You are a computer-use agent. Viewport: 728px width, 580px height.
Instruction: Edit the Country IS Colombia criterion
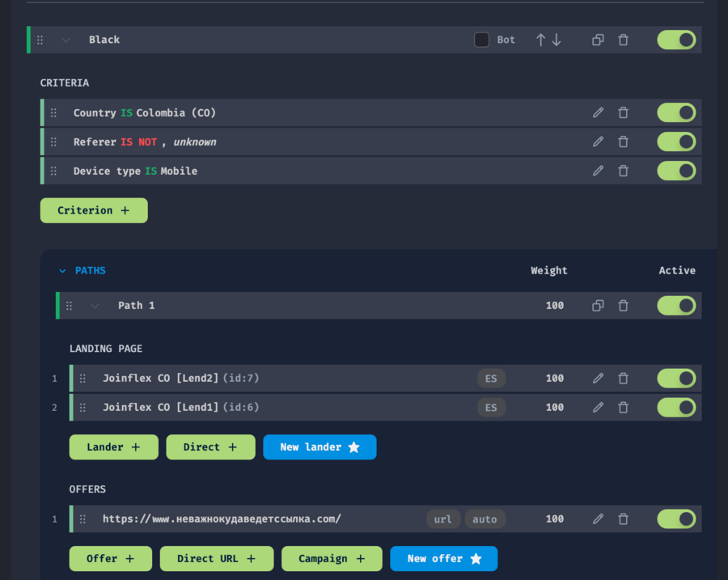coord(598,112)
